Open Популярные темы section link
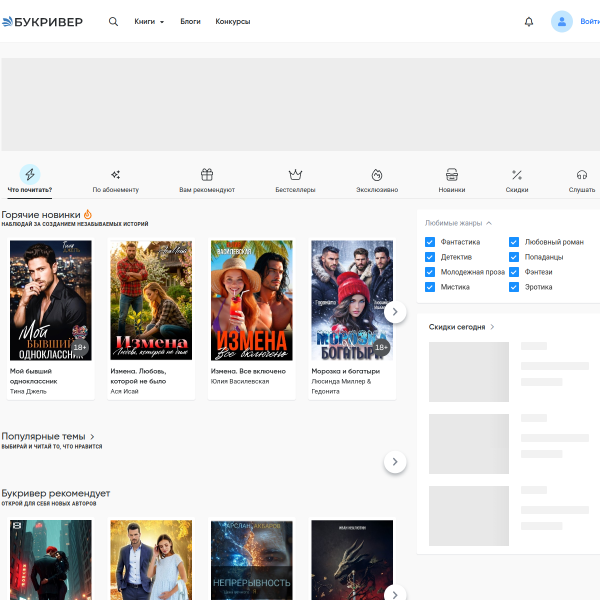The image size is (600, 600). [48, 436]
